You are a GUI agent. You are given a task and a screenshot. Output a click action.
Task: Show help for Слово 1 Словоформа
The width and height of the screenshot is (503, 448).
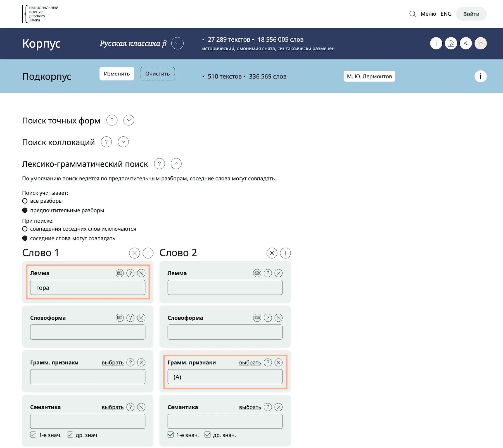[131, 318]
